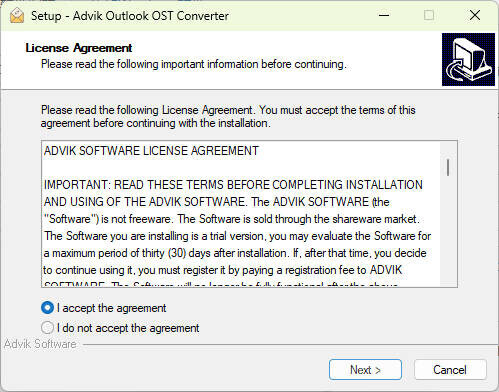Minimize the Setup window
Image resolution: width=499 pixels, height=392 pixels.
tap(384, 15)
